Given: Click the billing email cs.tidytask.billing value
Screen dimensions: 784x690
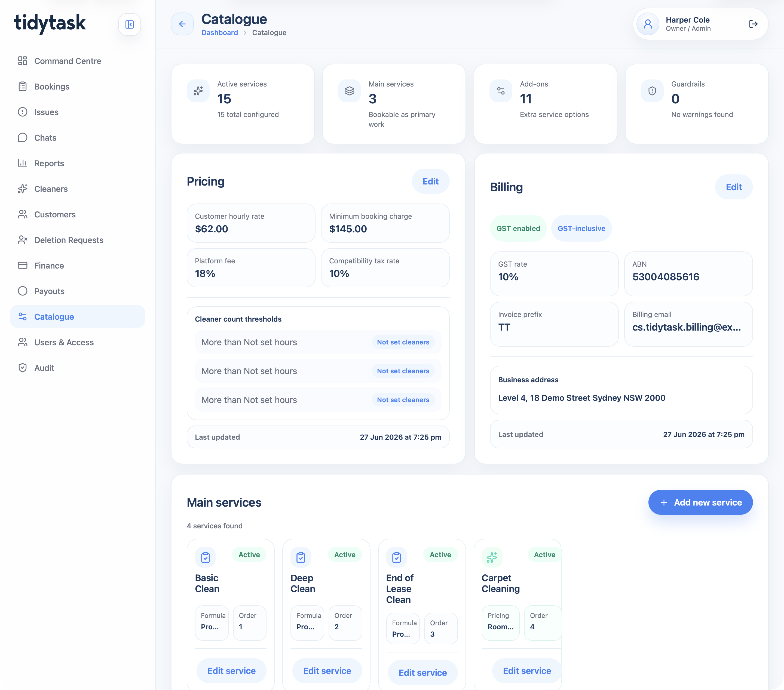Looking at the screenshot, I should click(x=686, y=327).
